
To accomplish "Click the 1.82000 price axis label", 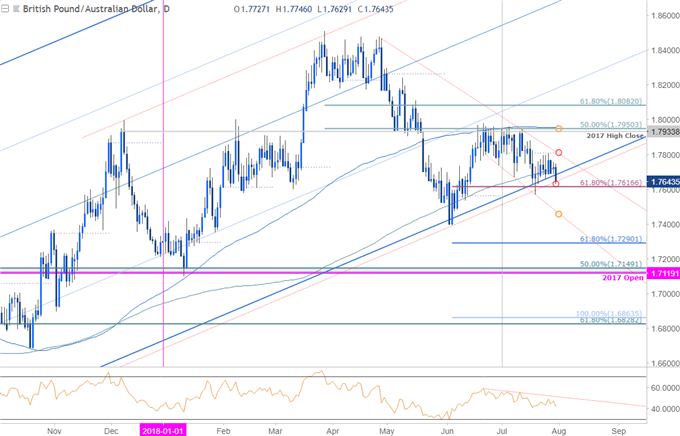I will pos(664,85).
